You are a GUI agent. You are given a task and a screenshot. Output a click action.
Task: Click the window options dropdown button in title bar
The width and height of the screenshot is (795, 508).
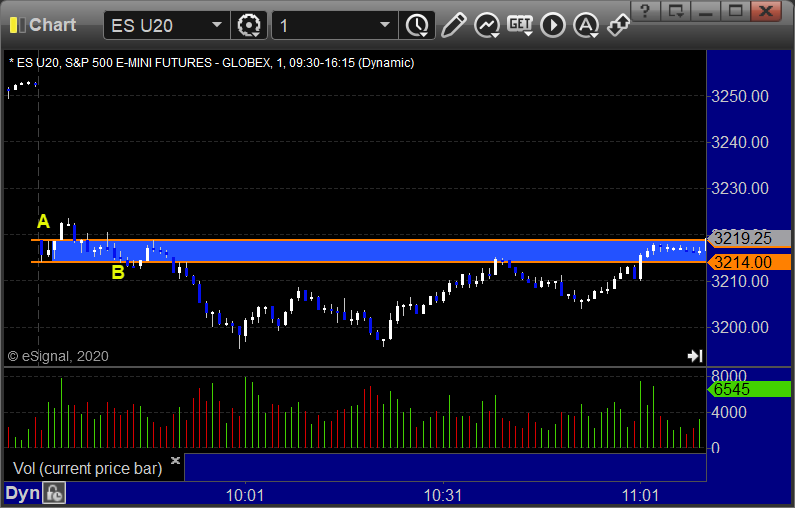click(x=676, y=11)
